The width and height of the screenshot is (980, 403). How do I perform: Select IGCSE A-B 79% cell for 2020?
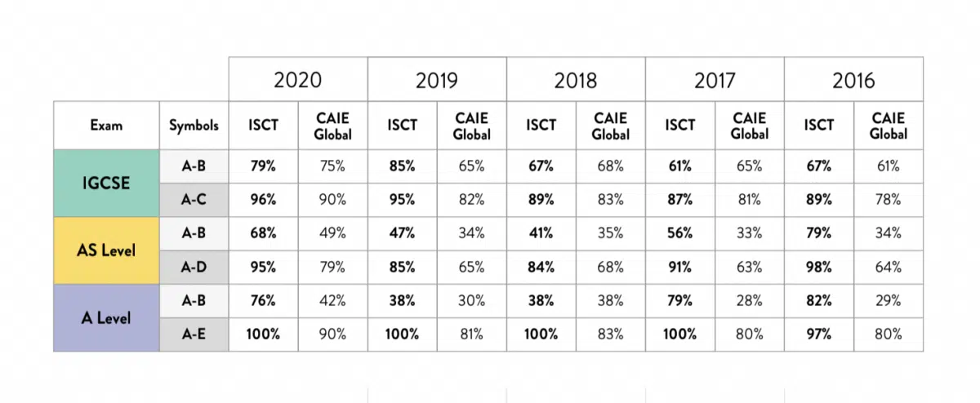point(263,166)
